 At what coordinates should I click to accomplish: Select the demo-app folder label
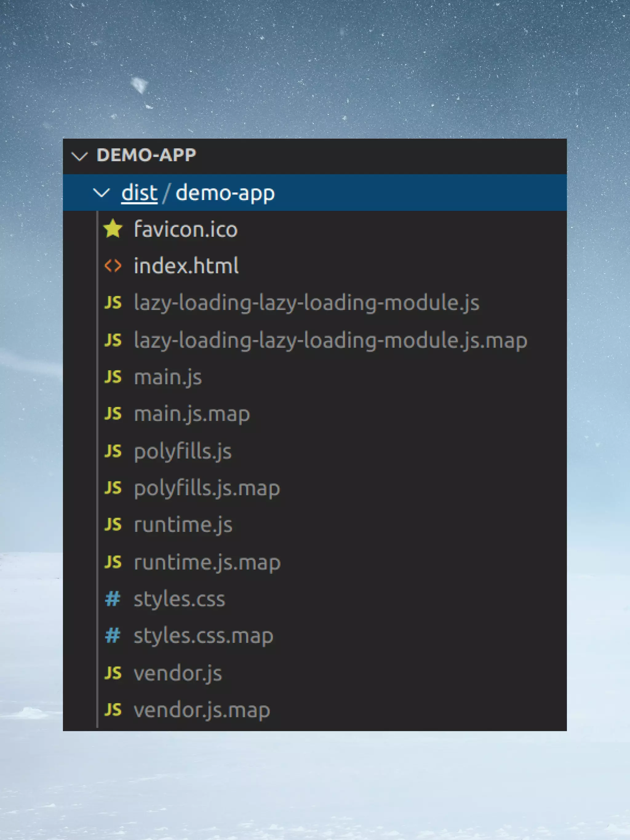point(225,193)
